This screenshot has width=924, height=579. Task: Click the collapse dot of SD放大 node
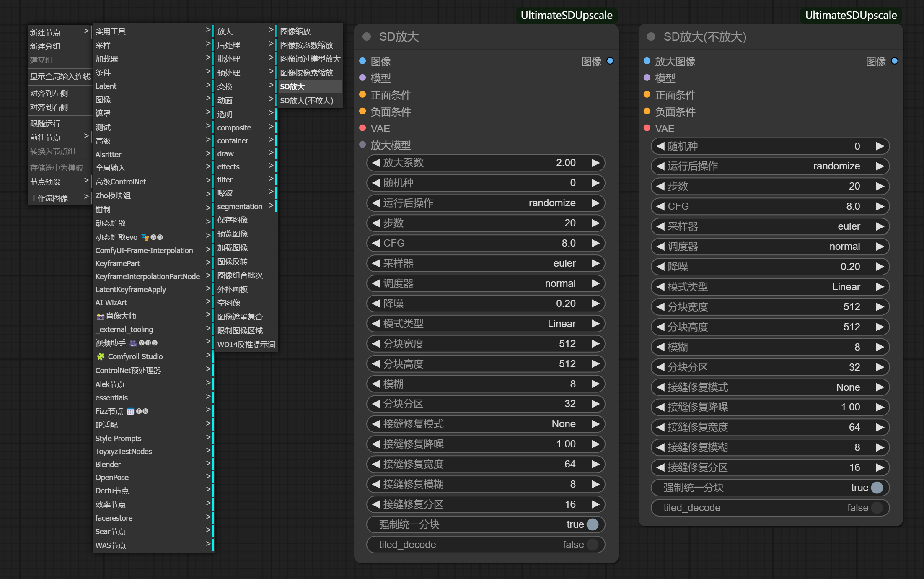367,36
